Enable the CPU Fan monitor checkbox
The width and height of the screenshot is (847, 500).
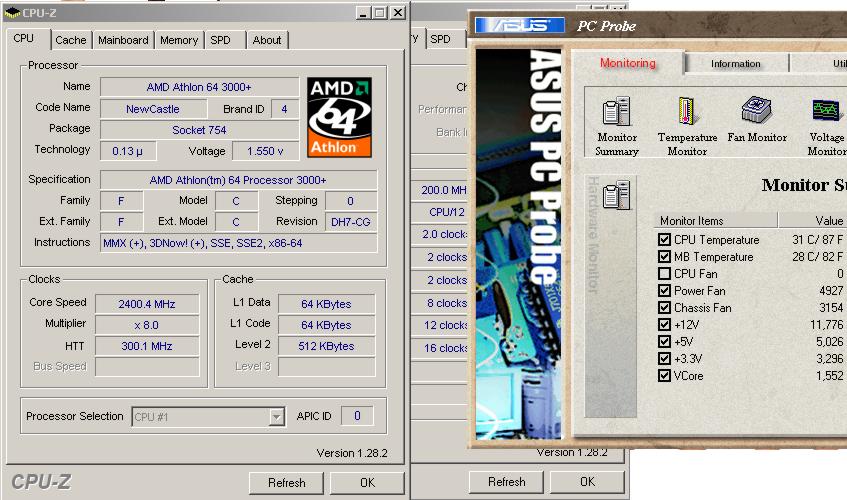pos(664,273)
